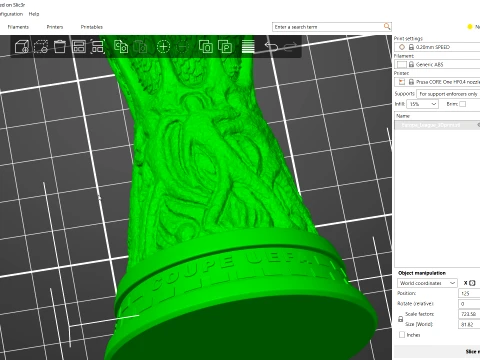The image size is (480, 360).
Task: Open the Generic ABS filament dropdown
Action: point(437,64)
